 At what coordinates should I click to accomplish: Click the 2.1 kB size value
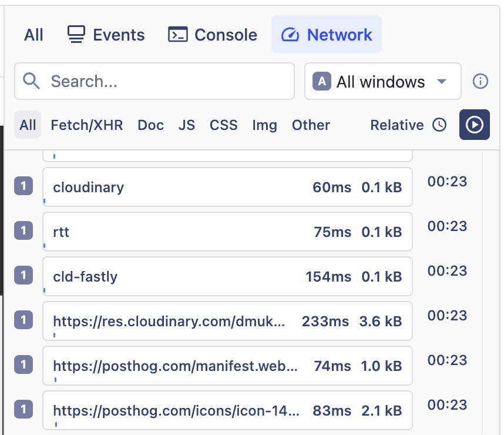(x=382, y=411)
